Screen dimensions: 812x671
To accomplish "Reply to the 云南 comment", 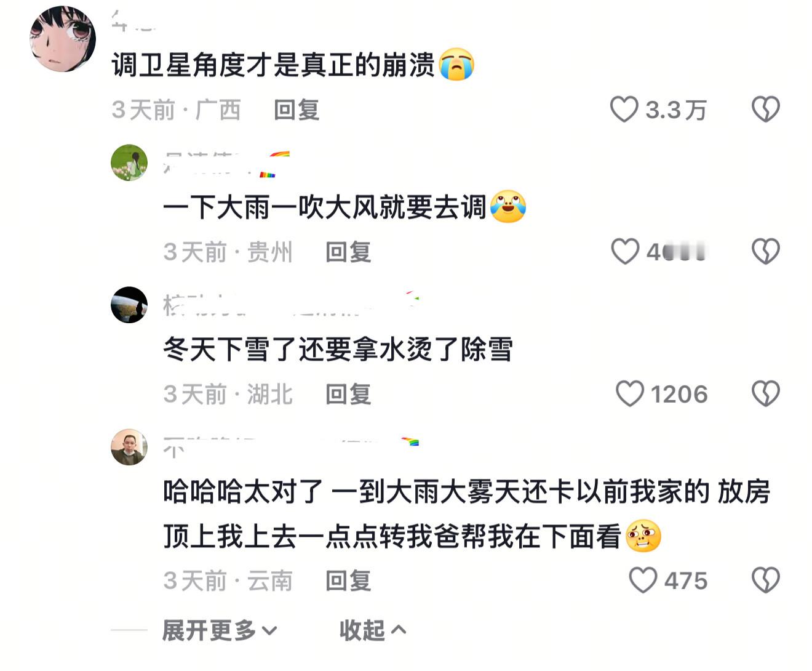I will tap(348, 581).
